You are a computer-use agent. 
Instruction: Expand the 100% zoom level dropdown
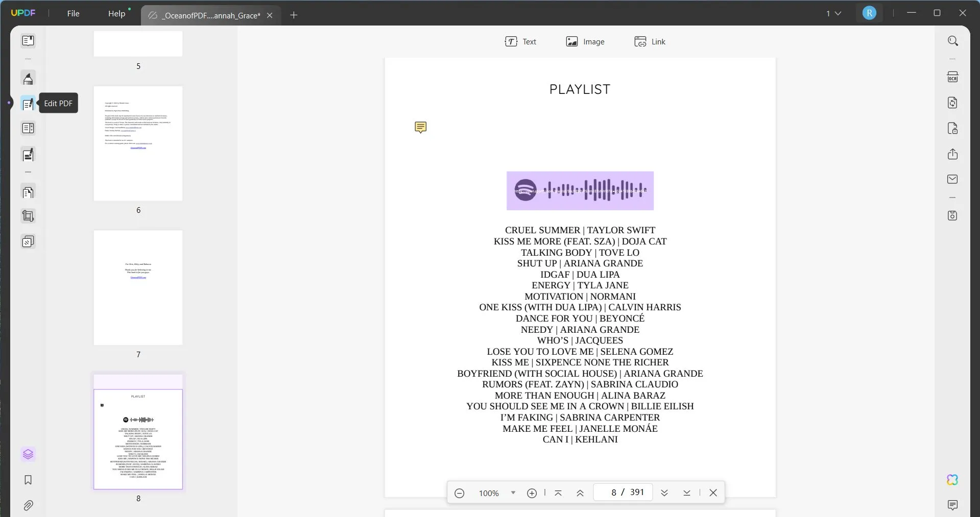513,493
